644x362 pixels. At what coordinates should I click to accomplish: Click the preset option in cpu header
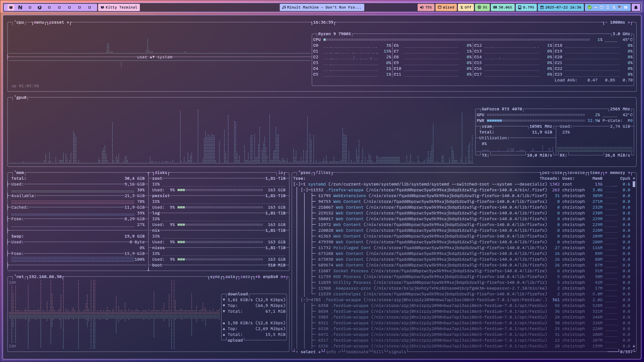click(x=56, y=22)
